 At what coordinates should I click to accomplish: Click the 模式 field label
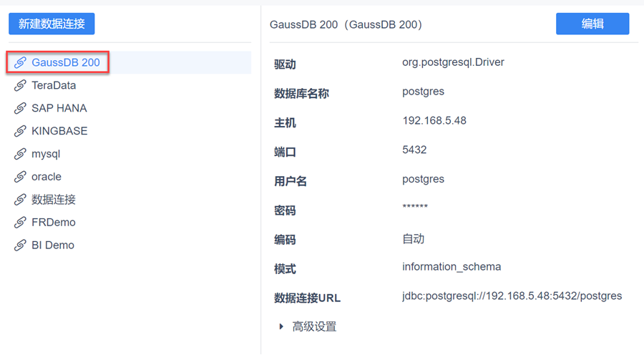coord(285,270)
